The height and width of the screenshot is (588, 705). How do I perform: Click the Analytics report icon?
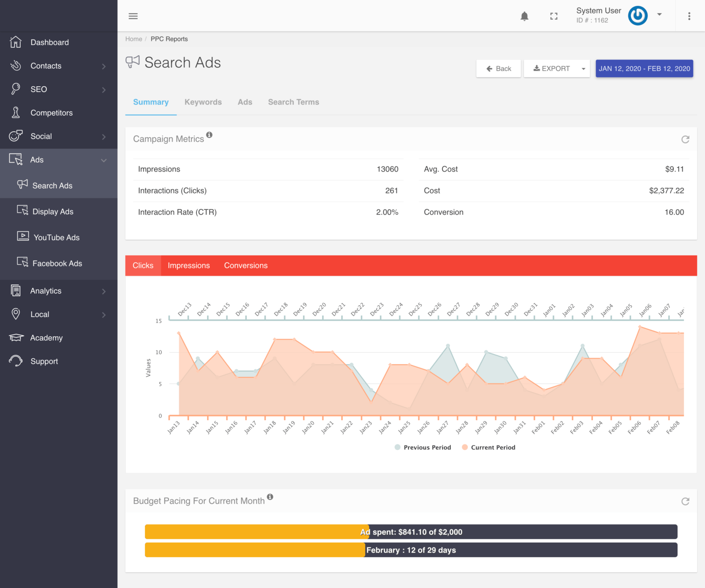pos(16,290)
